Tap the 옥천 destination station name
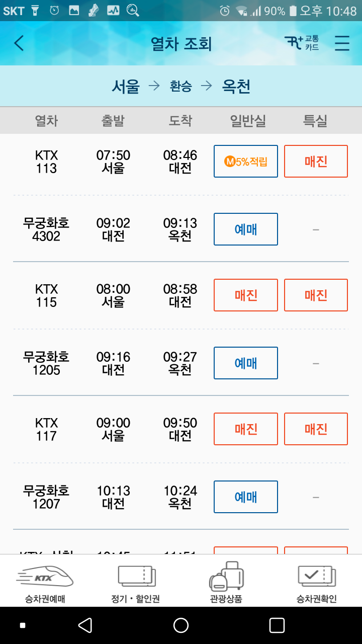 coord(236,87)
